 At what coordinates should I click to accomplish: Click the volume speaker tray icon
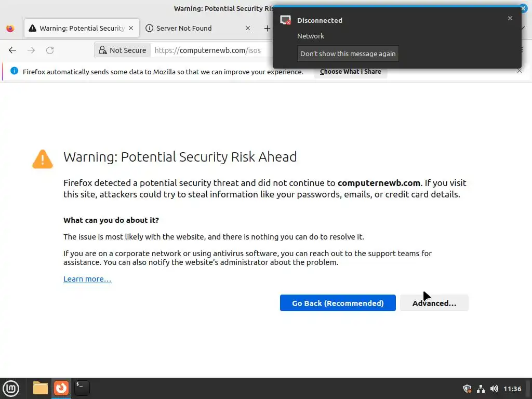(494, 389)
